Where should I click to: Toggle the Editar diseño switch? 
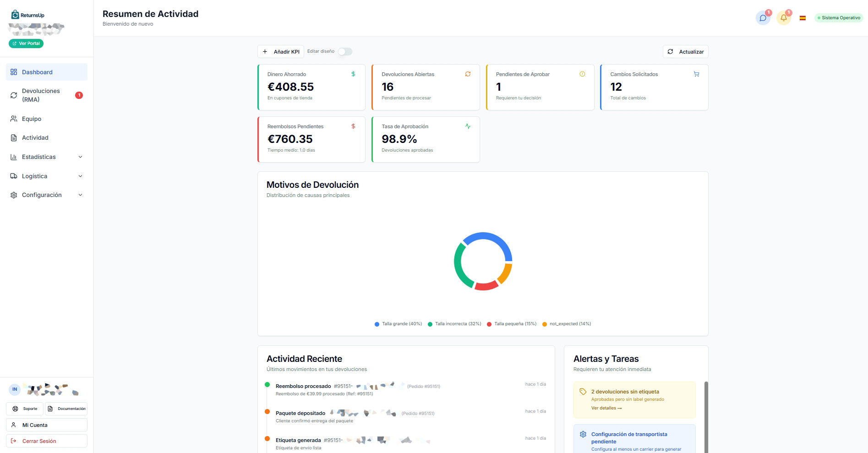345,52
